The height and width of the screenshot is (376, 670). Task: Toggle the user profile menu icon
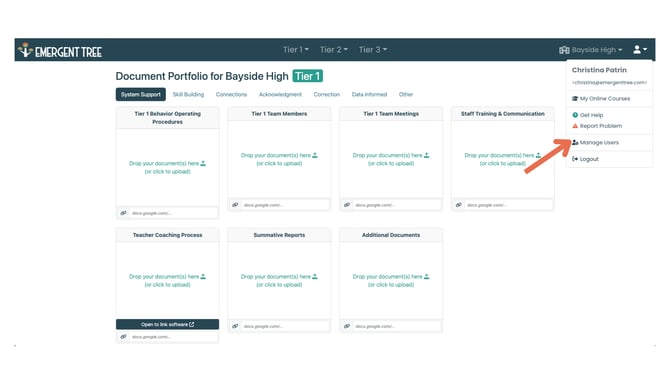(640, 50)
